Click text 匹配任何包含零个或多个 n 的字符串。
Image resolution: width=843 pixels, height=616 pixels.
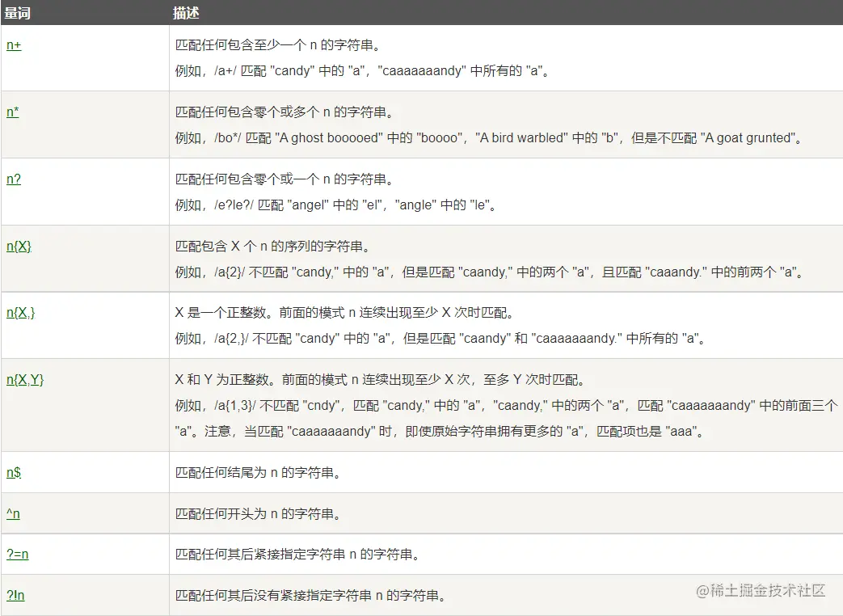285,112
